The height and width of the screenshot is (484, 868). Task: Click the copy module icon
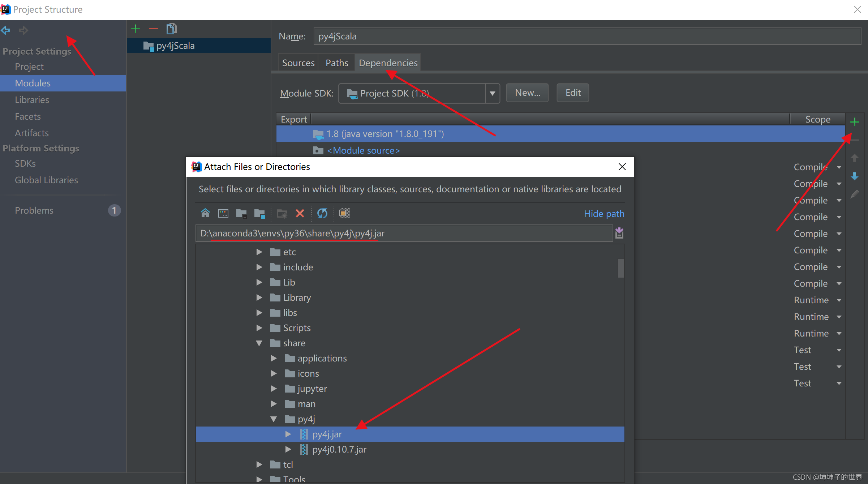[x=171, y=29]
